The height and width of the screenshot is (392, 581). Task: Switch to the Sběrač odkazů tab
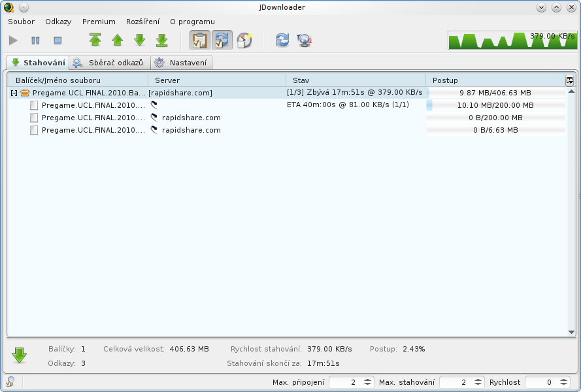[x=110, y=63]
